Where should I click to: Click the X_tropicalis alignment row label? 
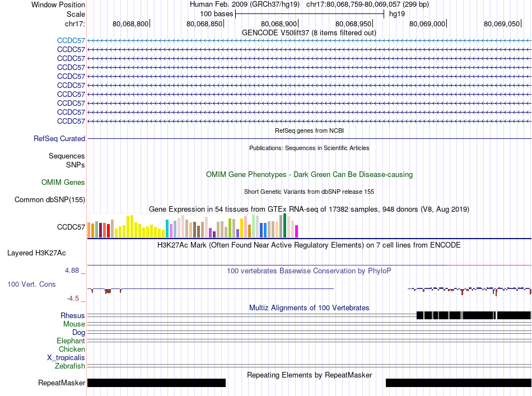click(66, 358)
